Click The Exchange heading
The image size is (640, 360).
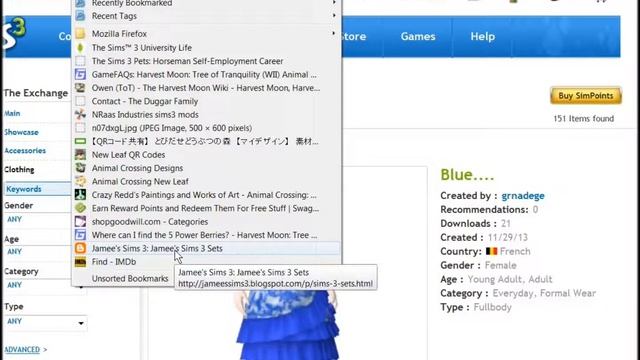click(x=36, y=93)
